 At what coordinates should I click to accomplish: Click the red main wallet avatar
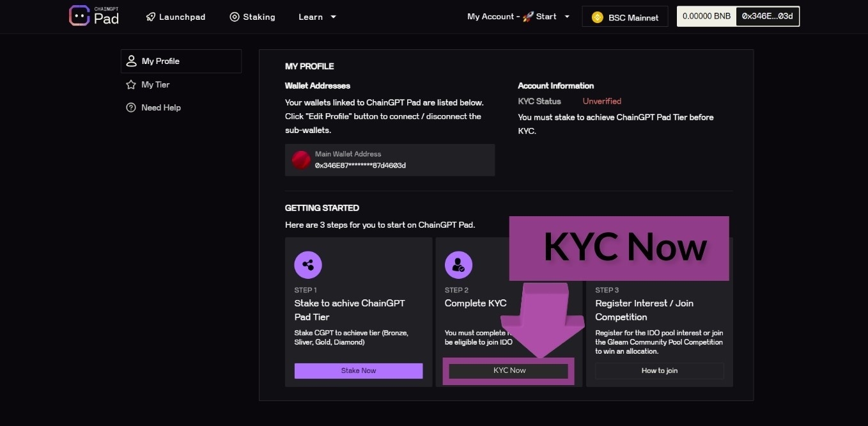(x=301, y=160)
